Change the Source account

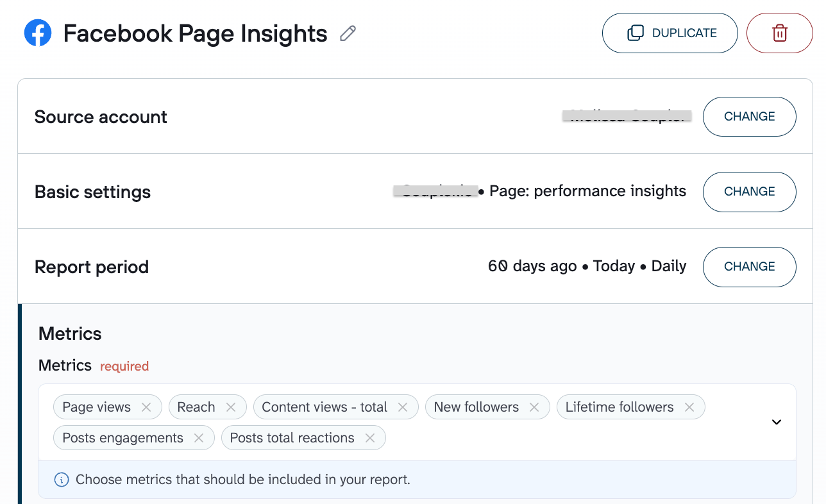click(750, 117)
